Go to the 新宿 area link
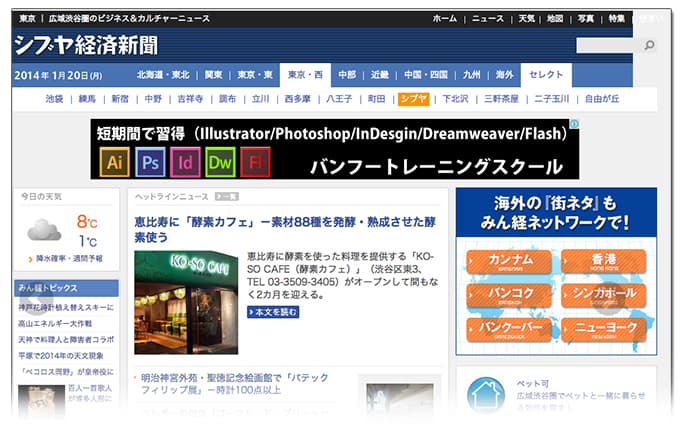Image resolution: width=690 pixels, height=444 pixels. coord(120,99)
